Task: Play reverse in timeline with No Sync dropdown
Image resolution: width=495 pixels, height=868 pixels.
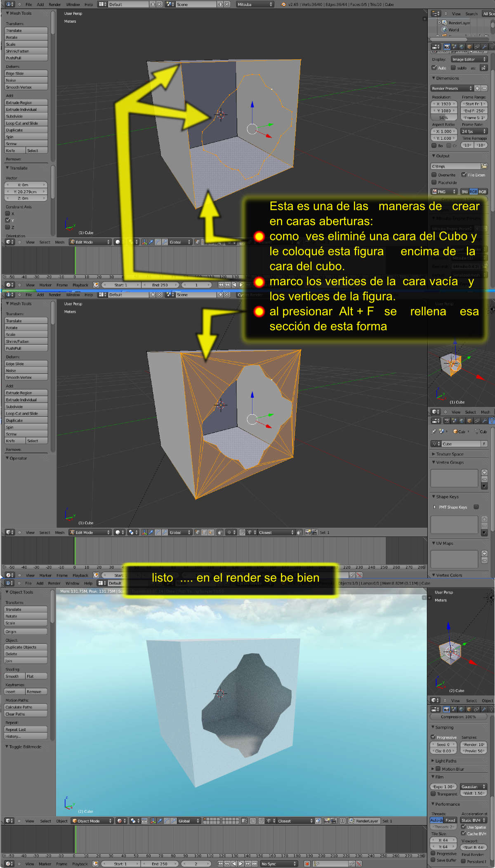Action: coord(234,863)
